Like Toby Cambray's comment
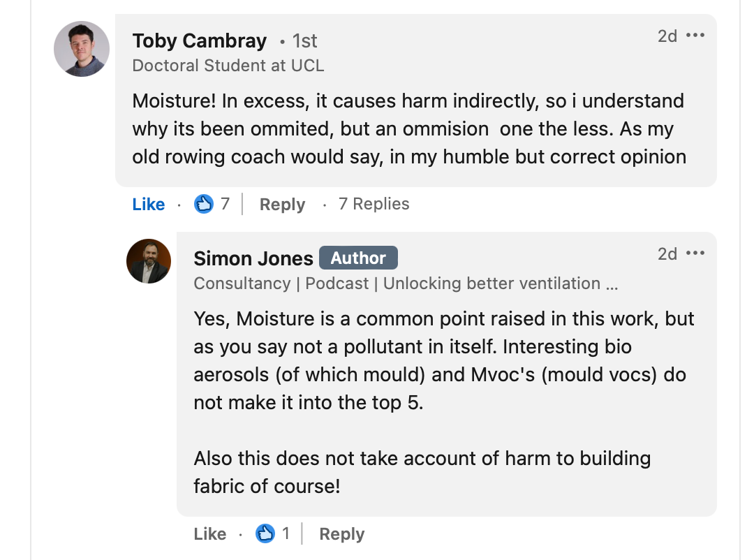The image size is (754, 560). tap(148, 204)
